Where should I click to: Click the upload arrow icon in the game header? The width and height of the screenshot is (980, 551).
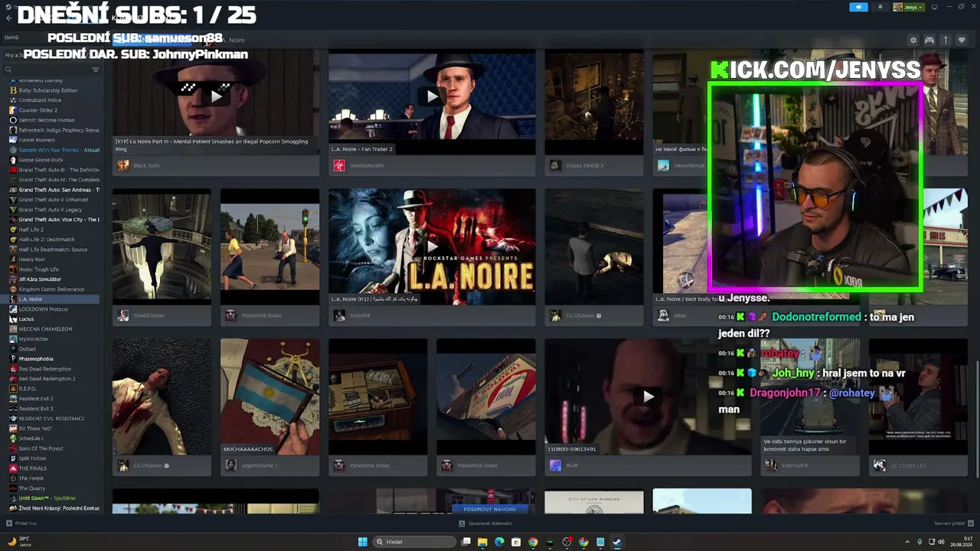946,40
